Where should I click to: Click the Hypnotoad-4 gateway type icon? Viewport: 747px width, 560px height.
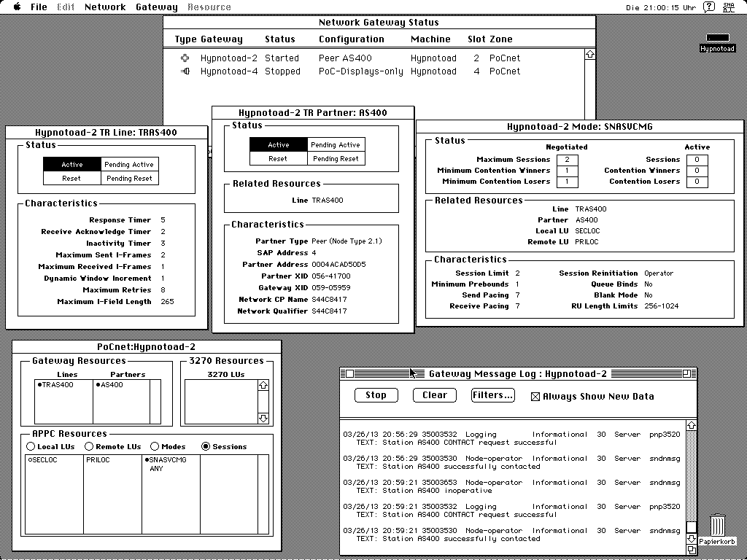[185, 71]
